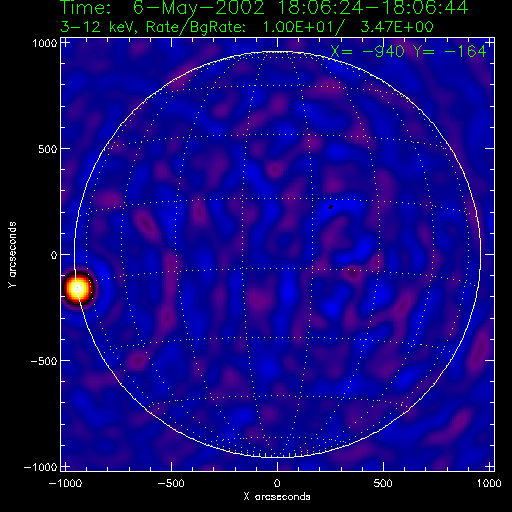Click the bright flare source on the solar limb
This screenshot has width=512, height=512.
click(78, 288)
